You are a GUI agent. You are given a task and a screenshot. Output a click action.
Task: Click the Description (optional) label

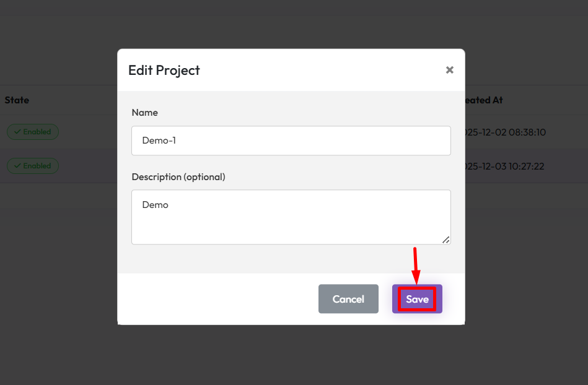coord(178,177)
